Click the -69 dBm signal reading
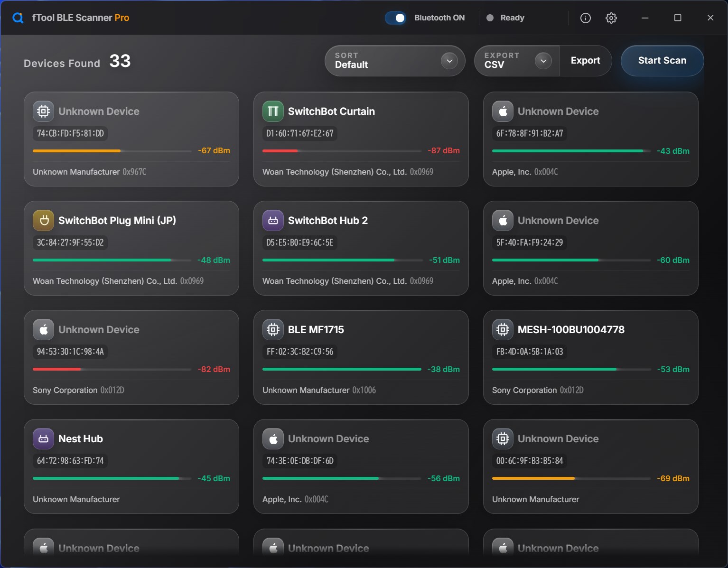 coord(673,478)
